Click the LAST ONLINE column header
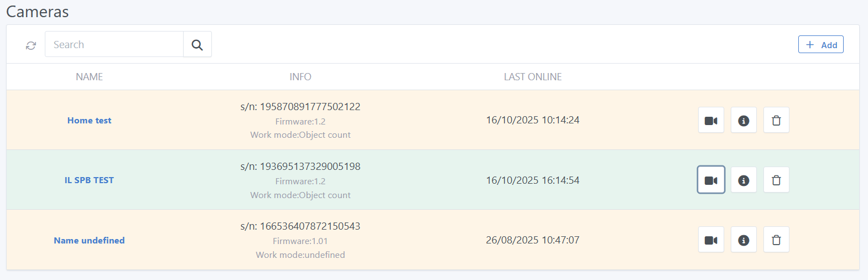 [x=532, y=77]
